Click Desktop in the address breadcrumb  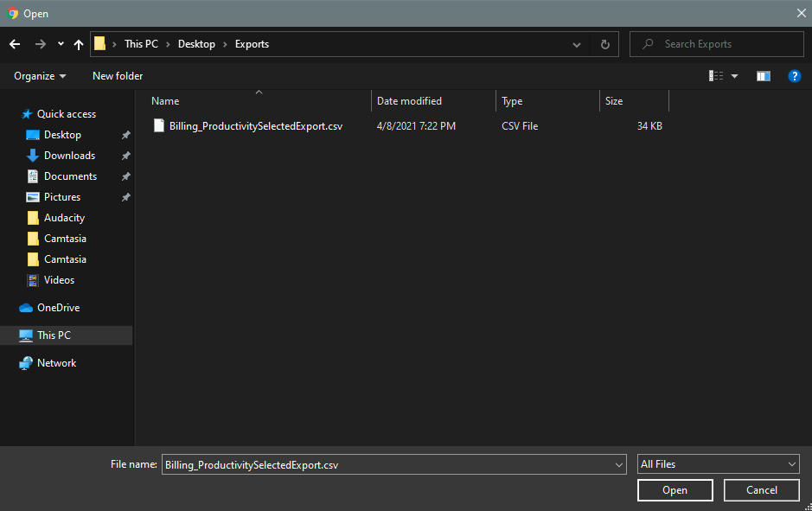tap(196, 44)
